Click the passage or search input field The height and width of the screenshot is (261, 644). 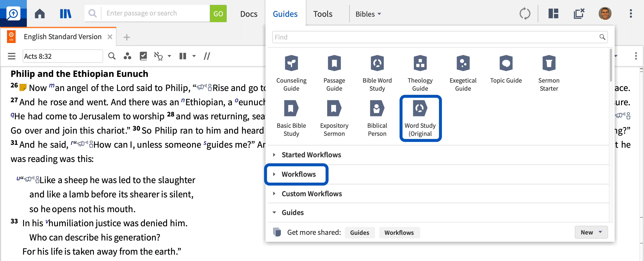155,13
